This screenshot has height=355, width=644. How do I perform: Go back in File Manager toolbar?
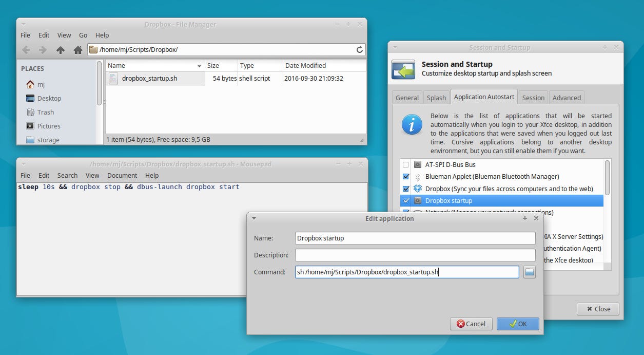pos(26,50)
